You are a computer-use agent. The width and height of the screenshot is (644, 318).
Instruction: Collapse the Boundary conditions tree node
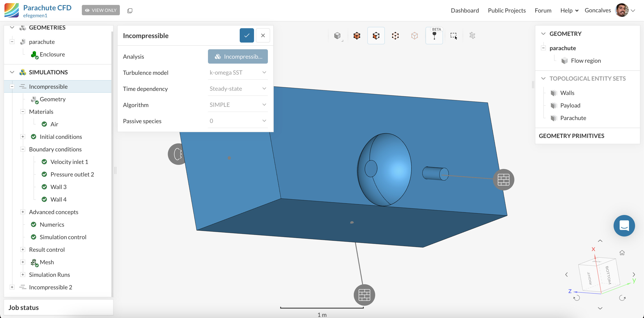23,149
